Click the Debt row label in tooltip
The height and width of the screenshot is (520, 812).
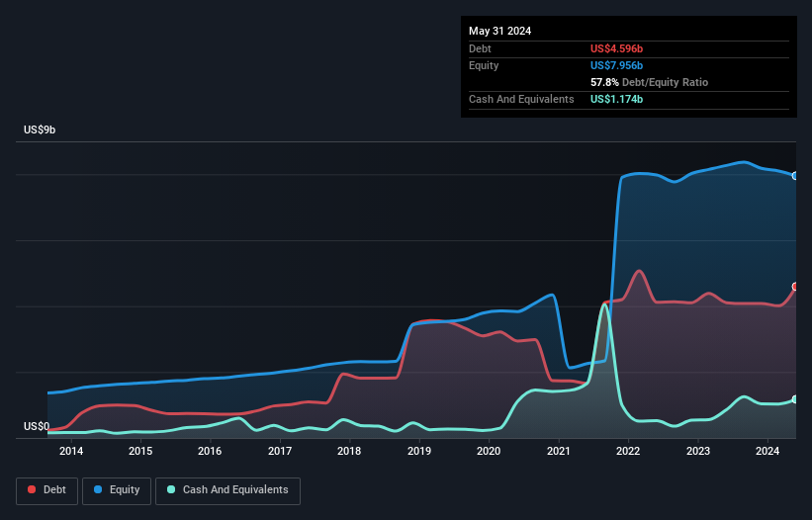tap(480, 48)
